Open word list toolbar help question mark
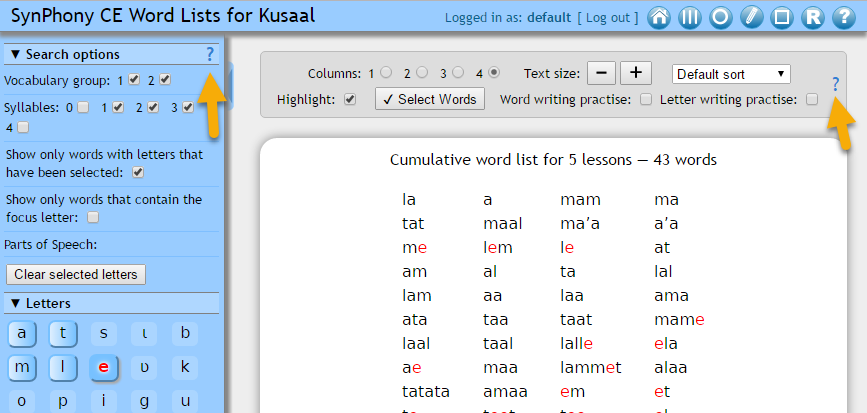867x413 pixels. 836,84
